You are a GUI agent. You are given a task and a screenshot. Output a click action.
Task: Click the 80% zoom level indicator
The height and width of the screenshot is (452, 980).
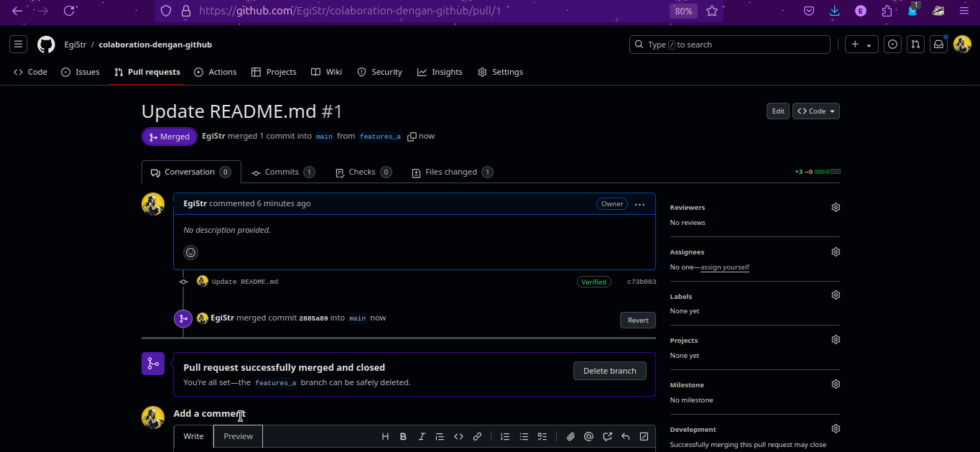pyautogui.click(x=683, y=11)
